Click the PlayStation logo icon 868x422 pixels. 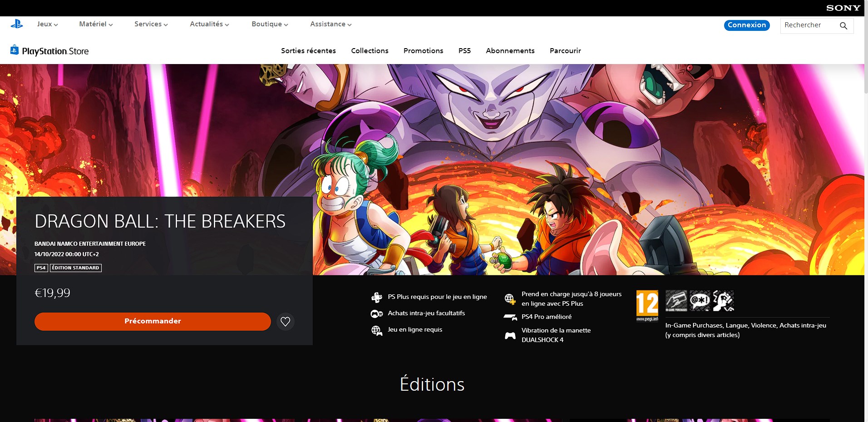17,24
